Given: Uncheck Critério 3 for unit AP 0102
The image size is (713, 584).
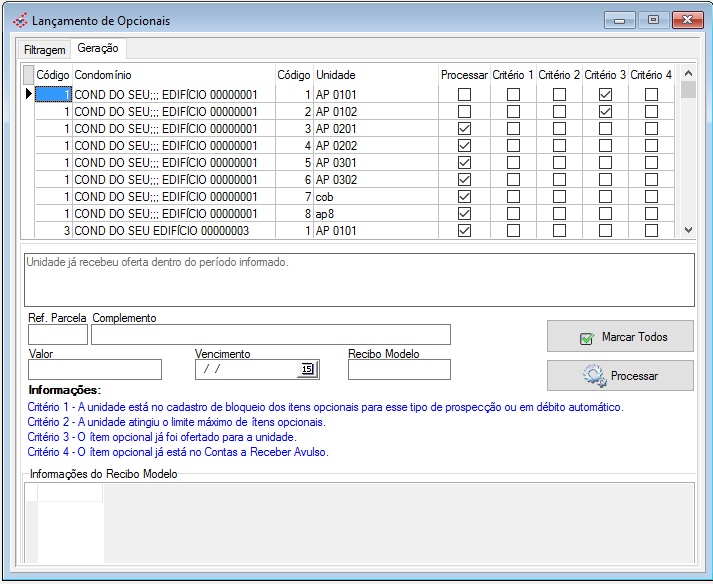Looking at the screenshot, I should click(x=605, y=112).
